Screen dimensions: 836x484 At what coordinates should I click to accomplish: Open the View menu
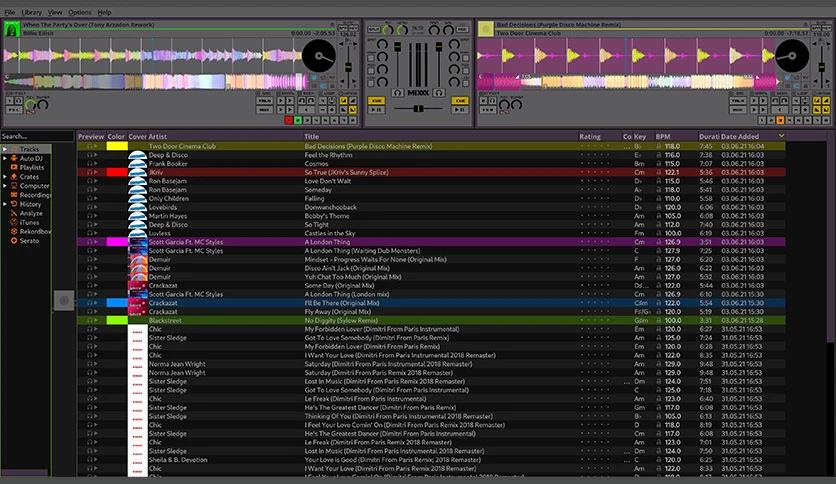point(54,12)
